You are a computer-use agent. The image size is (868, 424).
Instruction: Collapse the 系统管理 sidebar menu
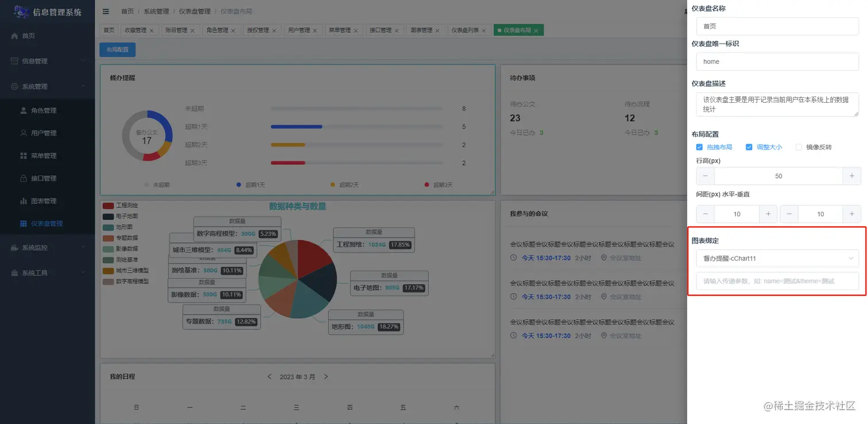click(47, 87)
